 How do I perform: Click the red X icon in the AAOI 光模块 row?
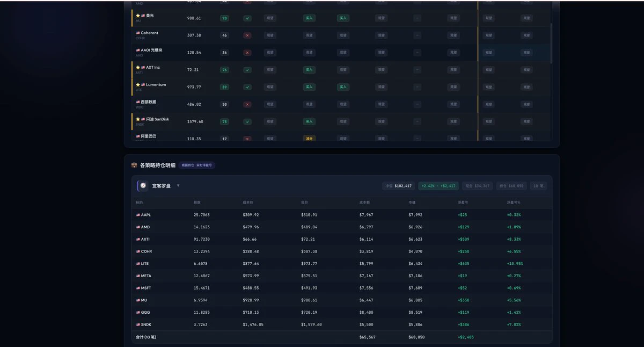[247, 53]
